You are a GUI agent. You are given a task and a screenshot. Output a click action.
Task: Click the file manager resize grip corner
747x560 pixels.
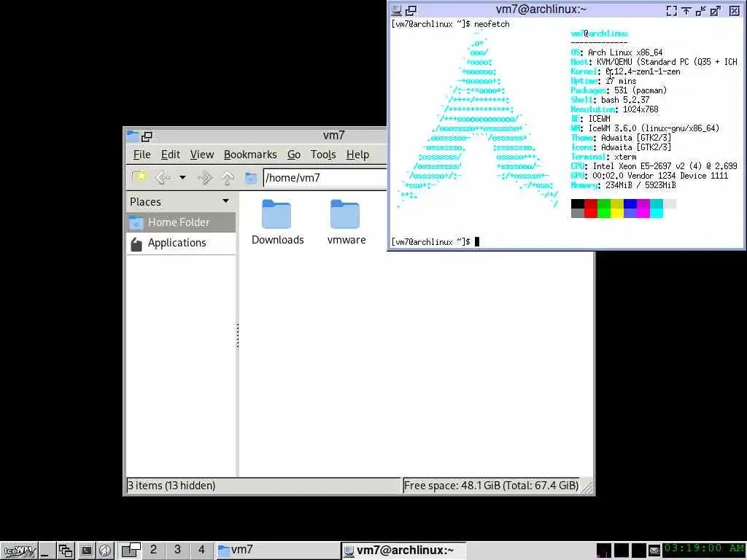pos(587,486)
